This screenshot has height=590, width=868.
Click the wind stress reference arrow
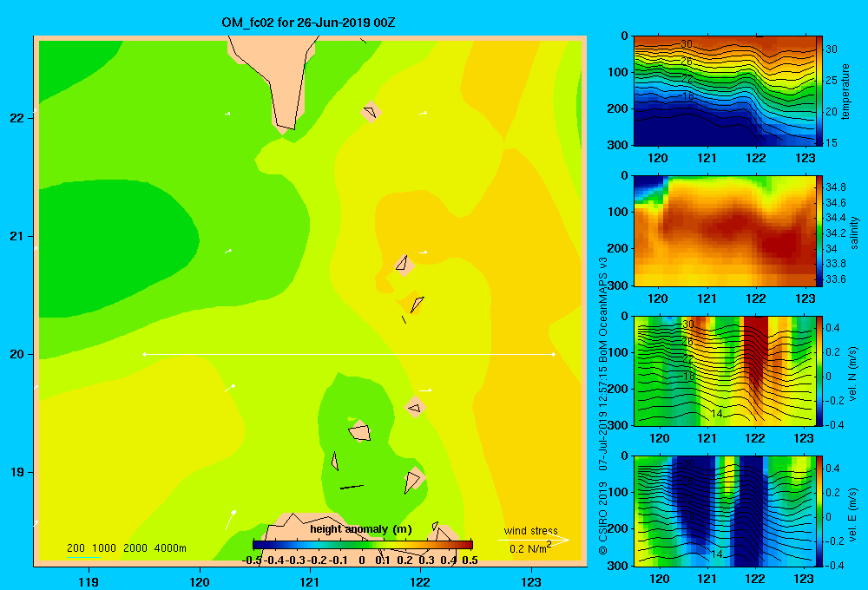pos(534,540)
